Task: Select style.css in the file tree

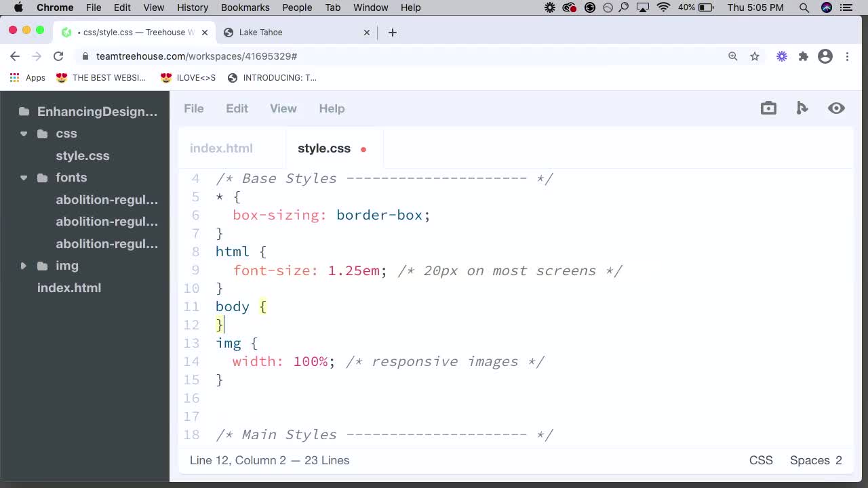Action: pos(82,155)
